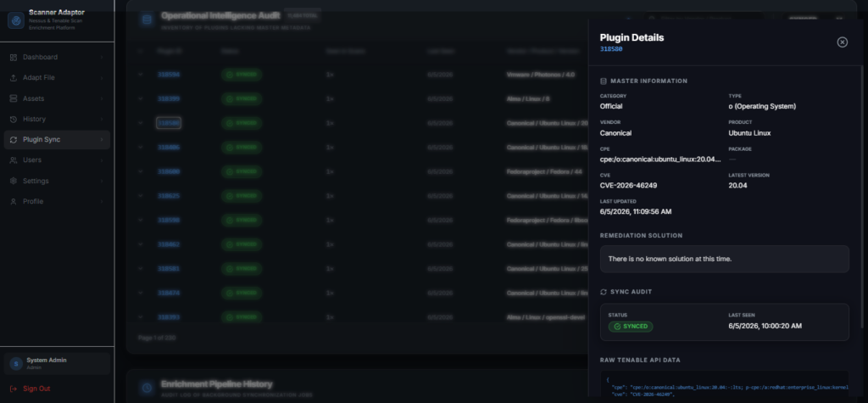
Task: Click SYNCED badge in row 318474
Action: click(242, 294)
